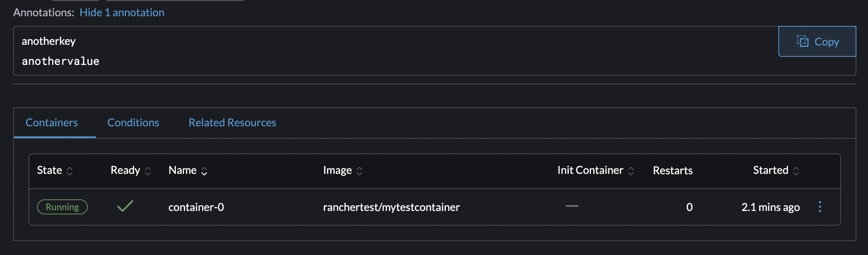
Task: Collapse annotations via Hide 1 annotation
Action: click(x=122, y=12)
